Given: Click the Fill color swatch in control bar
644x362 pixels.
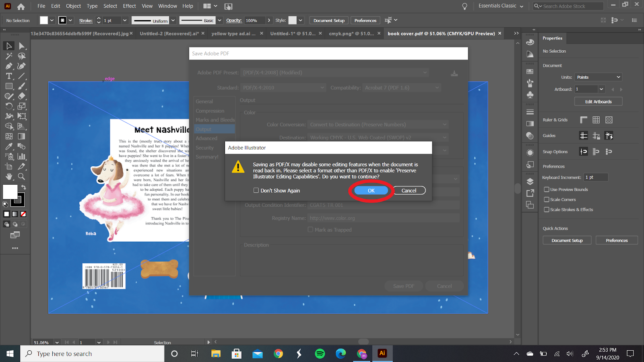Looking at the screenshot, I should click(44, 21).
